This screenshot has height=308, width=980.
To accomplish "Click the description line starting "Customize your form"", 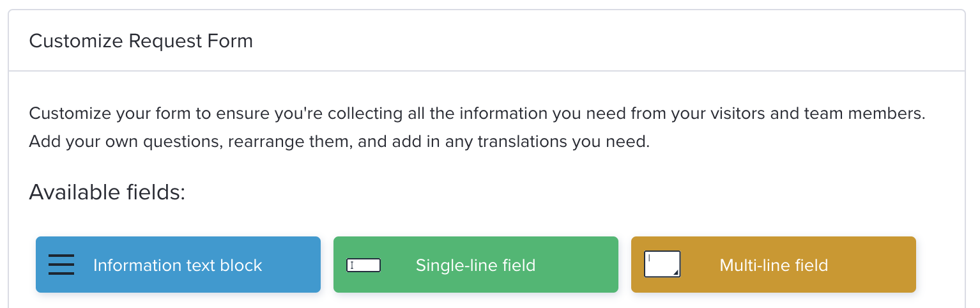I will point(477,115).
